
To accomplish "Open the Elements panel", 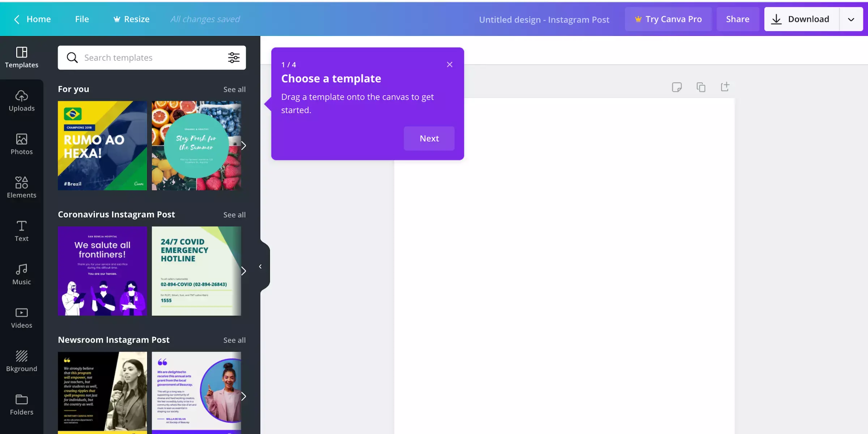I will coord(21,187).
